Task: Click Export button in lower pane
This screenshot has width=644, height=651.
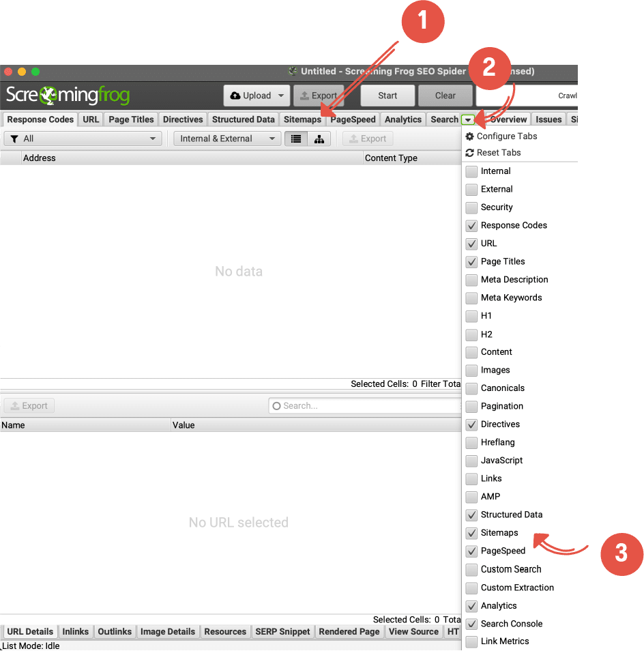Action: point(29,405)
